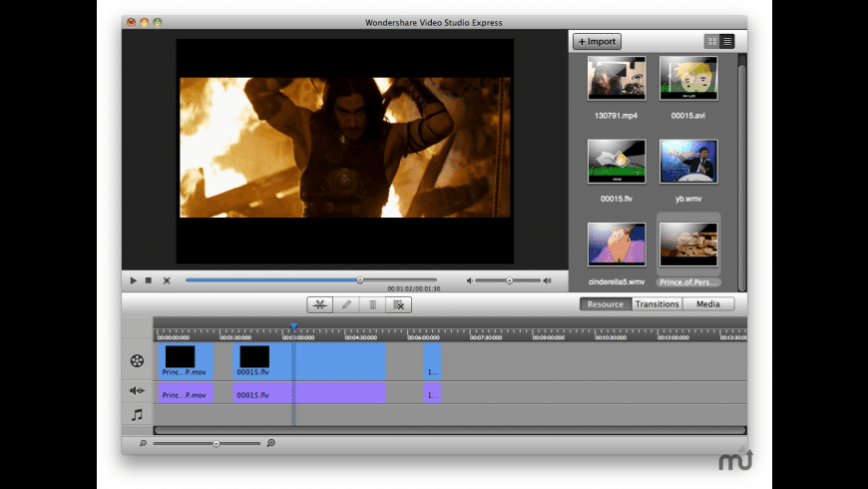This screenshot has width=868, height=489.
Task: Switch media library to list view
Action: coord(727,41)
